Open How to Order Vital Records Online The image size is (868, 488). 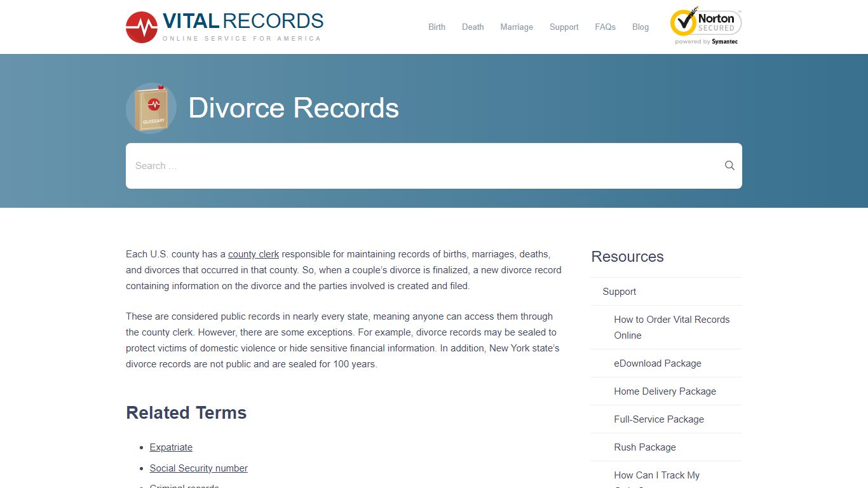coord(672,327)
